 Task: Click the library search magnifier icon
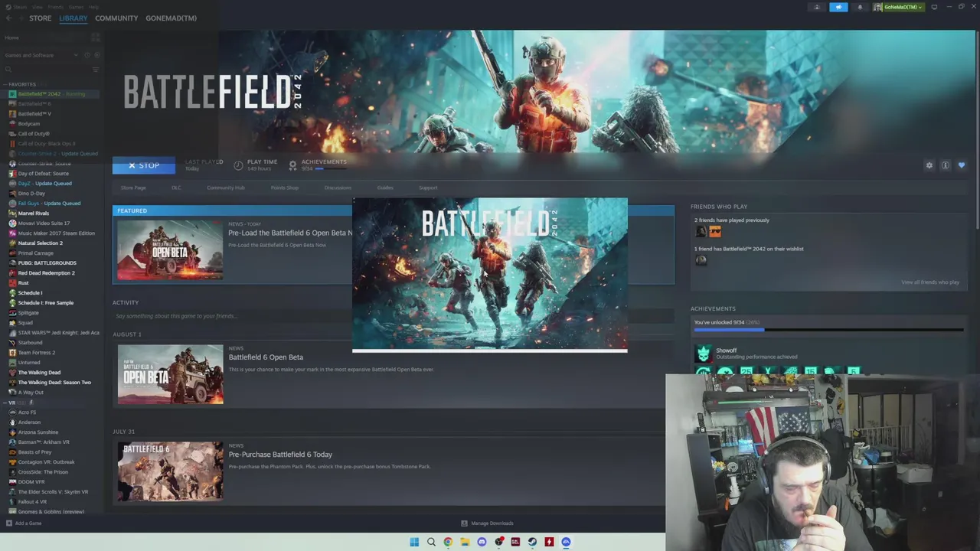(8, 70)
